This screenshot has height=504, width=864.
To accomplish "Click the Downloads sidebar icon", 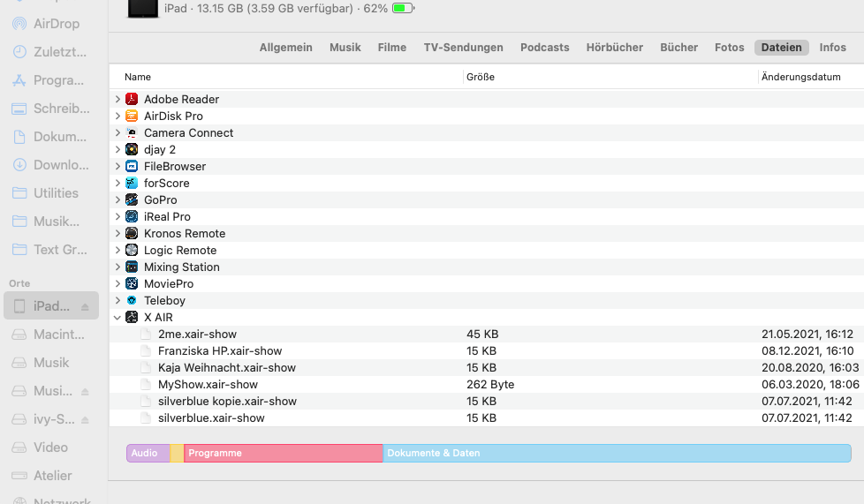I will pyautogui.click(x=19, y=165).
